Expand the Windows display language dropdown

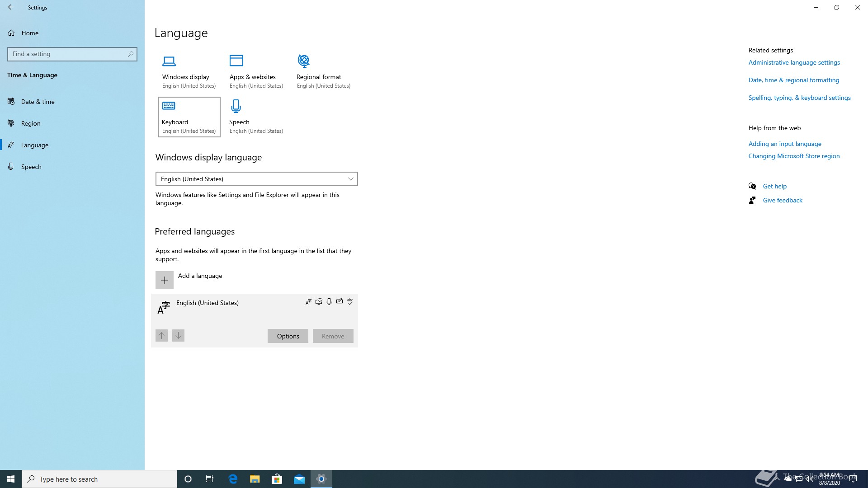256,179
